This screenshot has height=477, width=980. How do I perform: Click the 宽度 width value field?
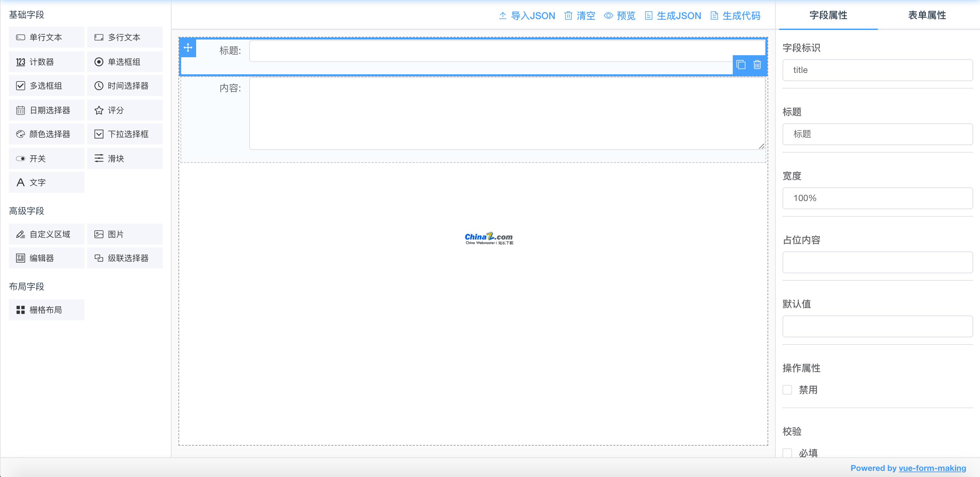(x=877, y=198)
